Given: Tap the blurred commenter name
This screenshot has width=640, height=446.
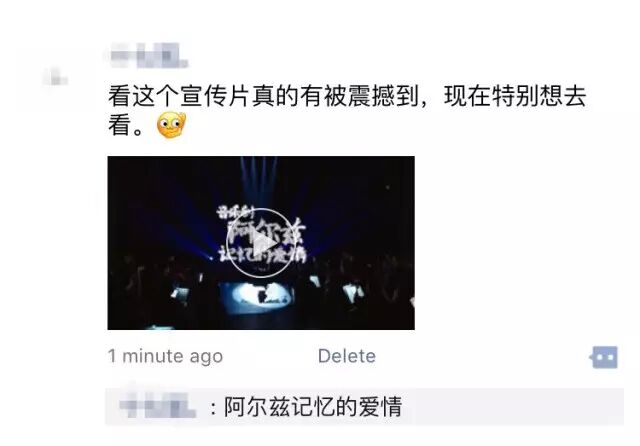Looking at the screenshot, I should pos(158,406).
